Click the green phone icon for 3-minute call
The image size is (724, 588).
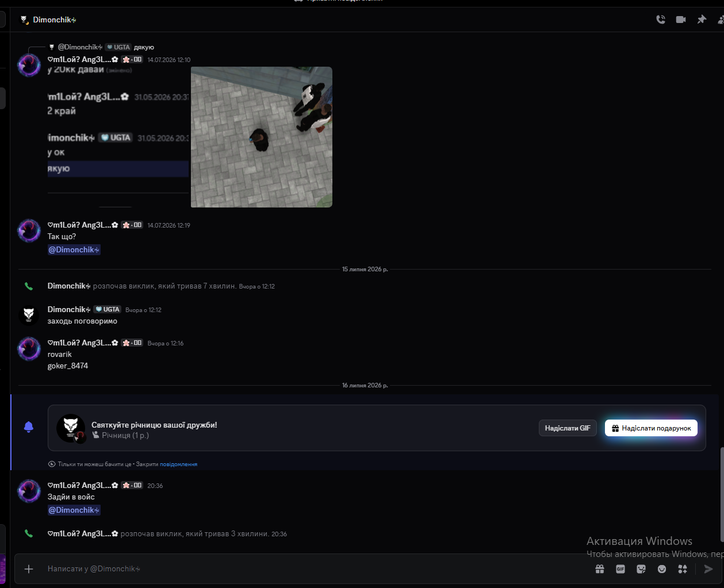(x=29, y=533)
